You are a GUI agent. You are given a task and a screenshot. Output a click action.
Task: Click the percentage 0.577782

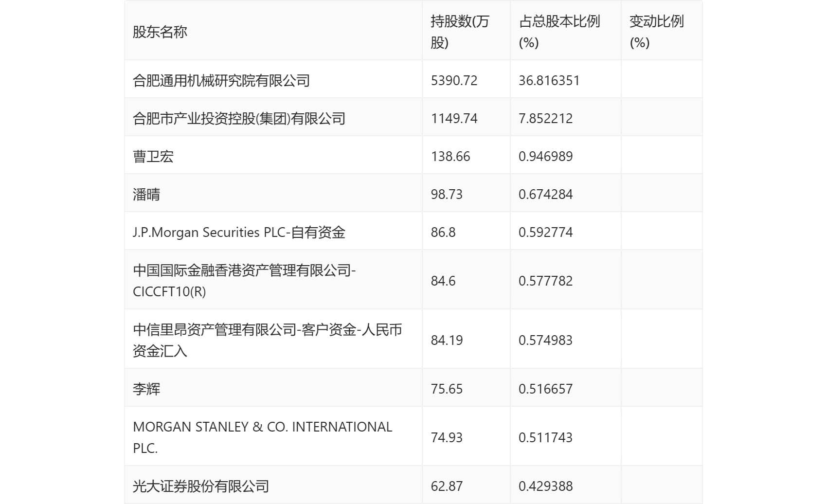(x=546, y=281)
